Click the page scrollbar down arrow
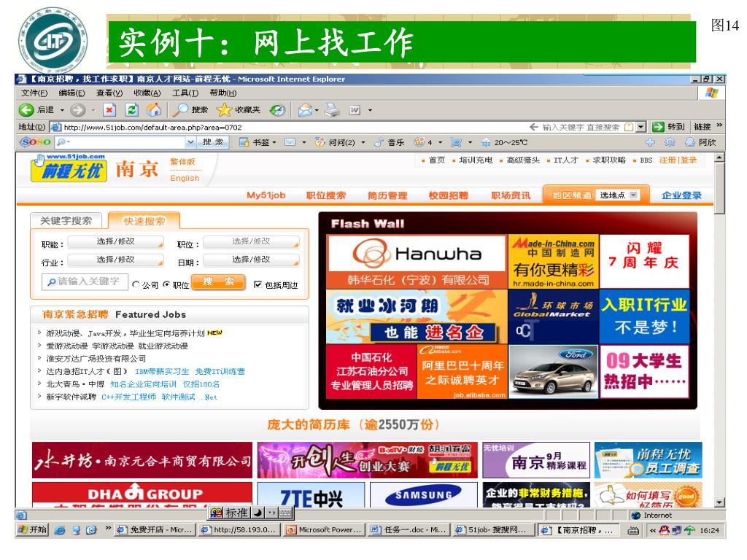Image resolution: width=747 pixels, height=560 pixels. [x=719, y=502]
